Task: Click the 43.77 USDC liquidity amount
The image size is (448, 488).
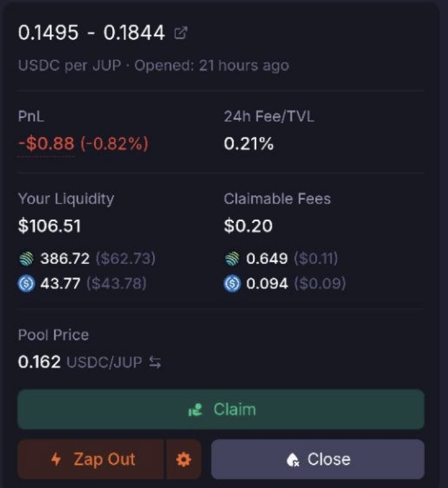Action: (60, 284)
